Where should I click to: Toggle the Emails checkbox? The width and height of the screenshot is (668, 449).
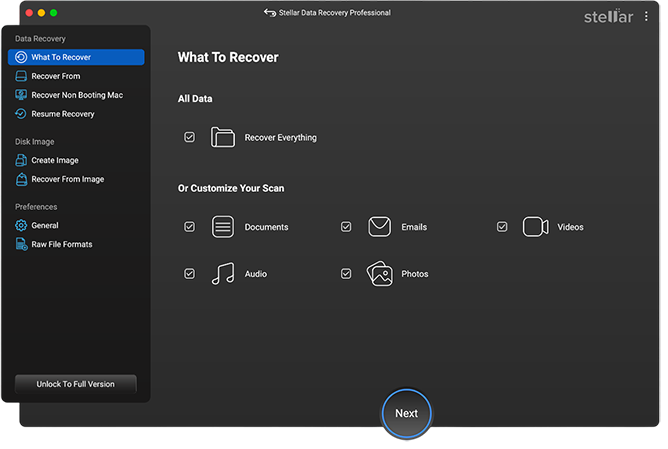[x=346, y=227]
